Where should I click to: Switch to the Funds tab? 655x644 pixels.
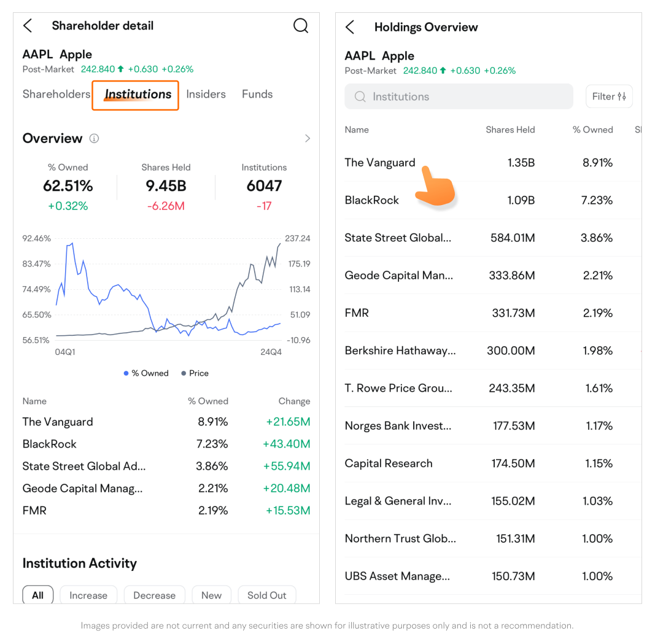(257, 94)
